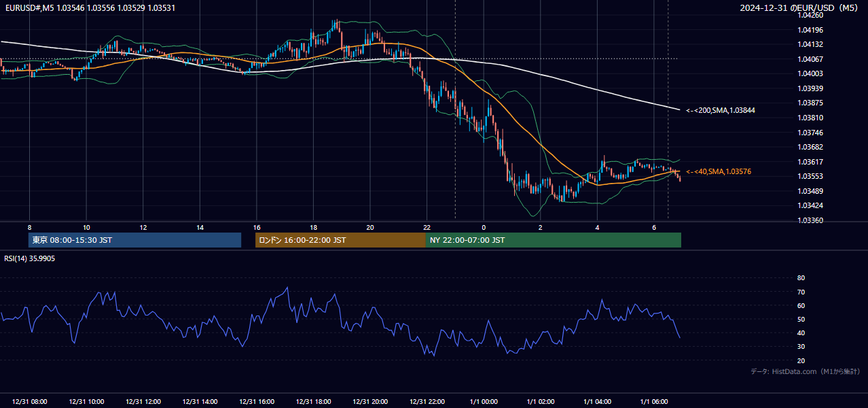The width and height of the screenshot is (868, 408).
Task: Click price axis value 1.03424
Action: 810,205
